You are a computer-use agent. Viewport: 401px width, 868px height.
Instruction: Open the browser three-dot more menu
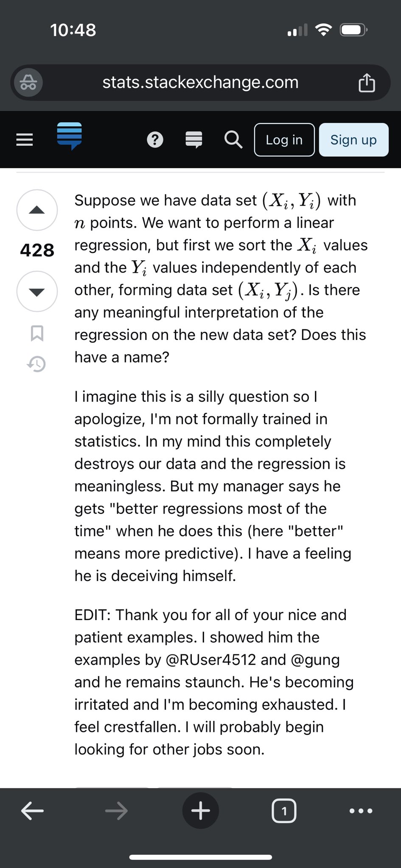[361, 811]
